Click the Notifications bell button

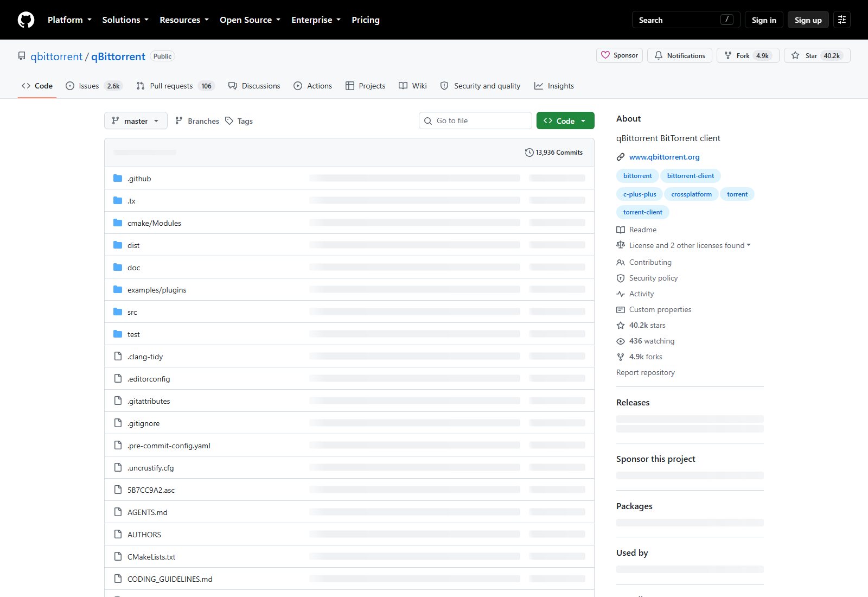(680, 55)
